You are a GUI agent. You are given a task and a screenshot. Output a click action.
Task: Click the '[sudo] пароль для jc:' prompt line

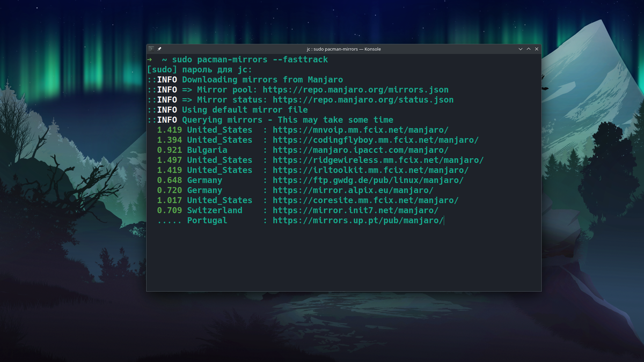(199, 70)
